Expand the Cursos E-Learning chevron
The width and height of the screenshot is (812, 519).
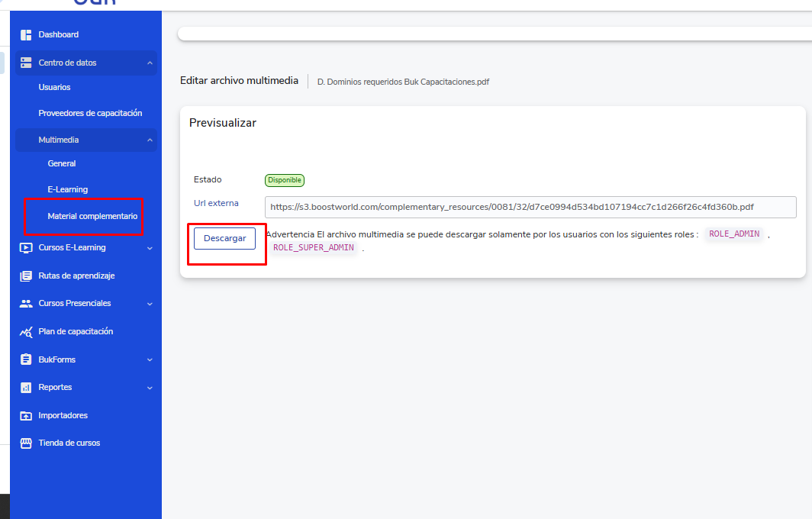pos(150,248)
